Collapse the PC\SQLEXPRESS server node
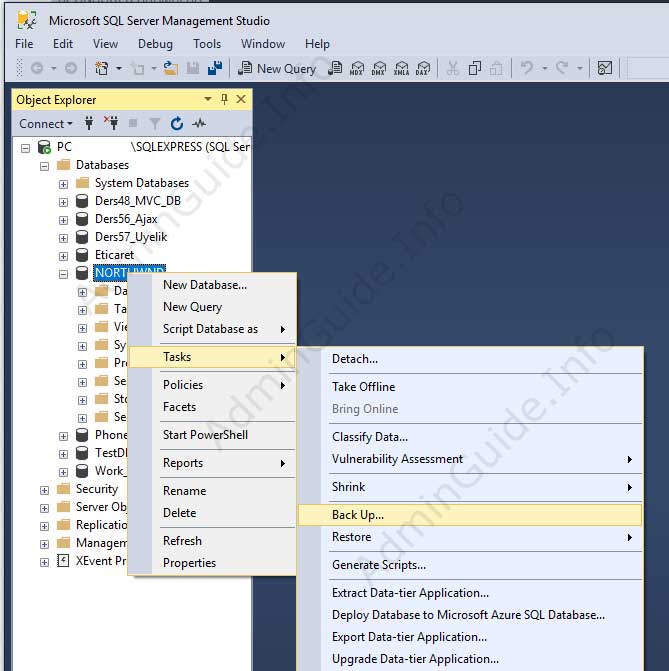 (26, 148)
